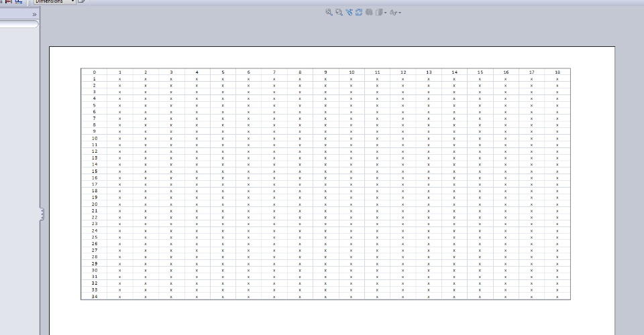This screenshot has height=335, width=644.
Task: Select column header "2" in top row
Action: click(146, 72)
